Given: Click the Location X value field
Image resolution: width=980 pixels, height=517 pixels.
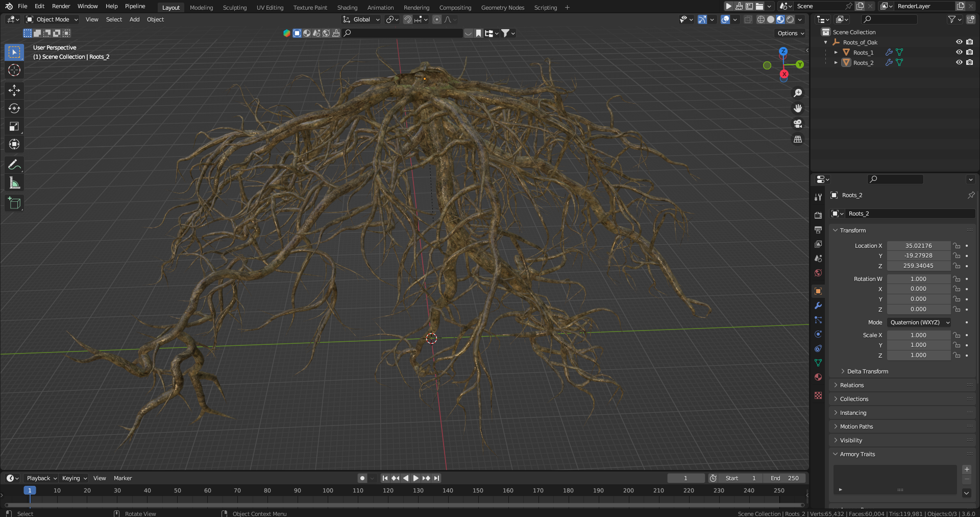Looking at the screenshot, I should pos(918,246).
